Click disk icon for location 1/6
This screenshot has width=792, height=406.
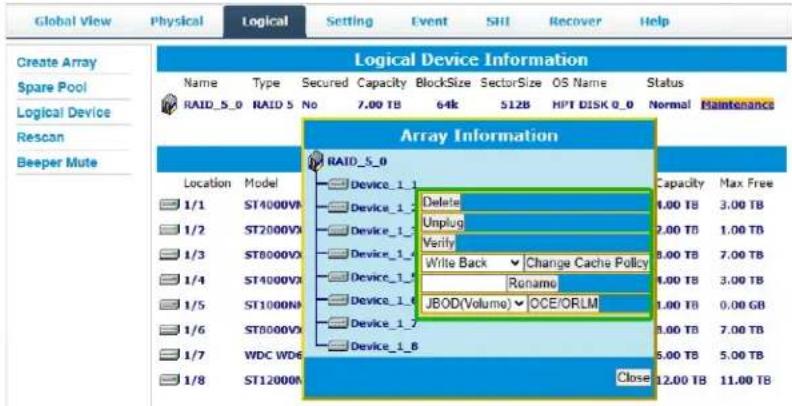[x=170, y=330]
